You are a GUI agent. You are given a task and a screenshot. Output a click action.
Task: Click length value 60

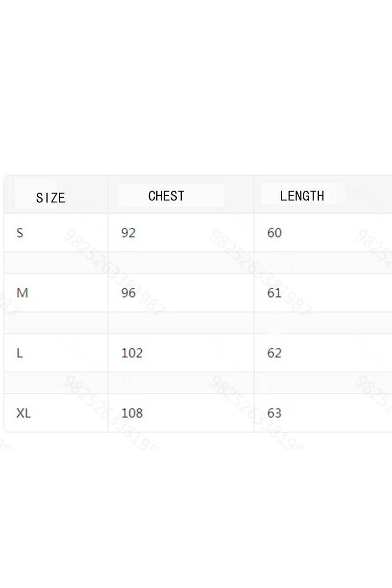[274, 232]
